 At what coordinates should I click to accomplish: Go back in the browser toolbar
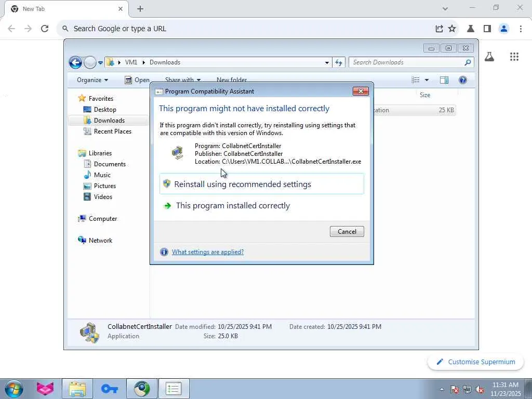pyautogui.click(x=11, y=29)
